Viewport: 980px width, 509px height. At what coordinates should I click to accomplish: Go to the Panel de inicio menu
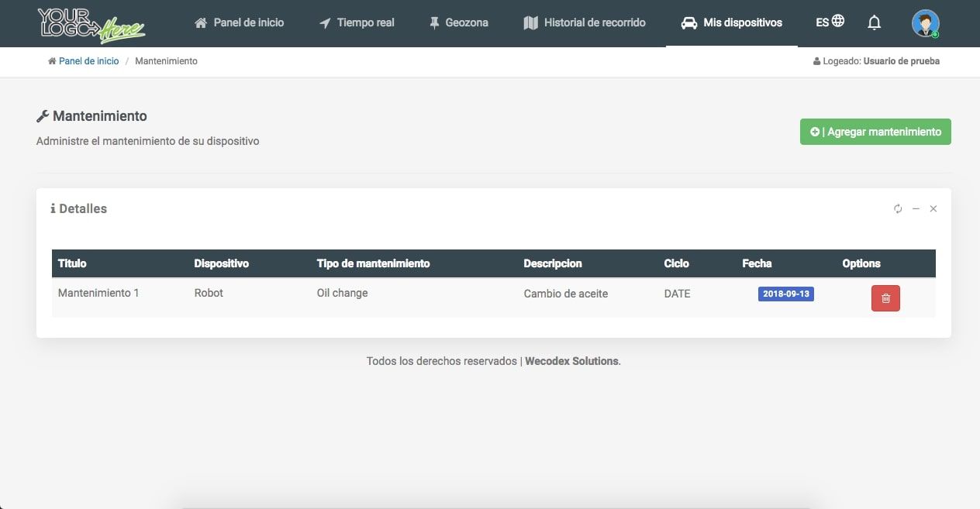coord(239,22)
